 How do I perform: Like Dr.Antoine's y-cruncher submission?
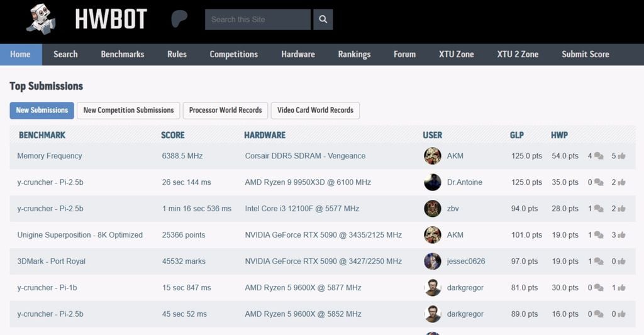[x=621, y=182]
